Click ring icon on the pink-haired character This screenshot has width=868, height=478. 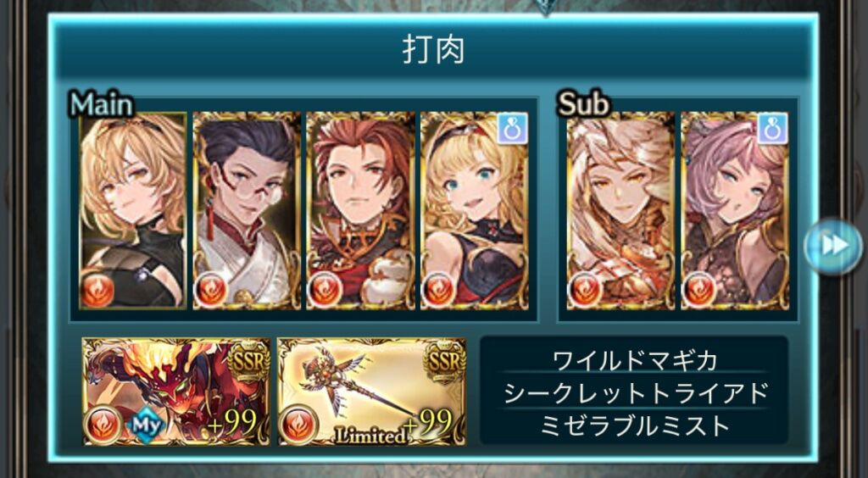point(772,129)
